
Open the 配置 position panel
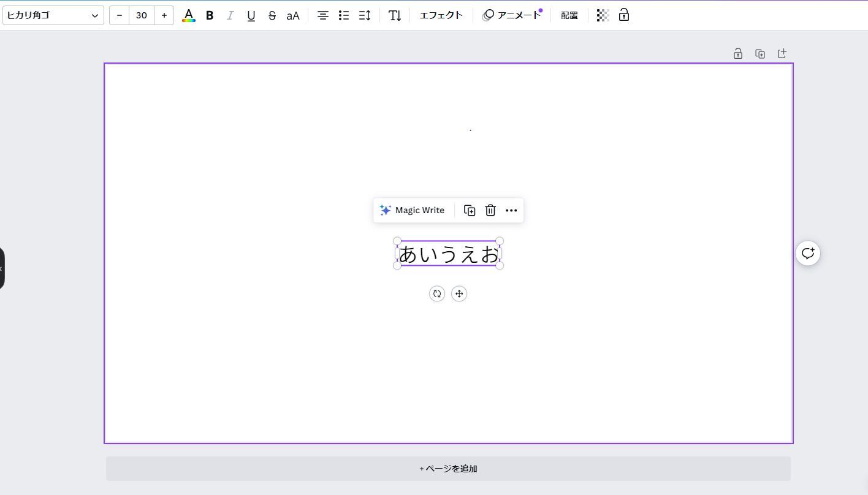click(569, 15)
